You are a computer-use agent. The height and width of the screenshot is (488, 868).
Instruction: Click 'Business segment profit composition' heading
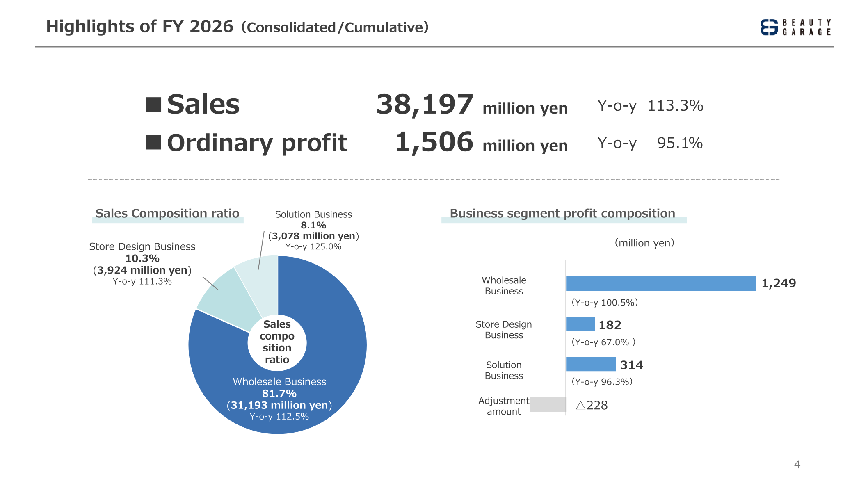tap(562, 214)
